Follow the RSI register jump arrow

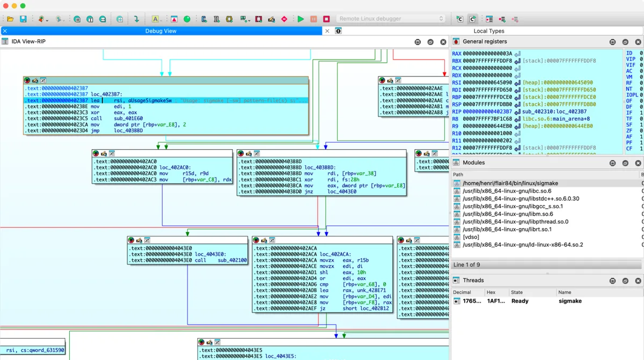point(518,83)
